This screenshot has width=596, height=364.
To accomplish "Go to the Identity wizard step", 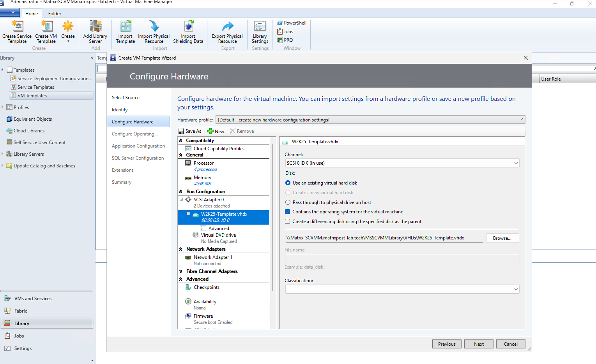I will point(120,110).
